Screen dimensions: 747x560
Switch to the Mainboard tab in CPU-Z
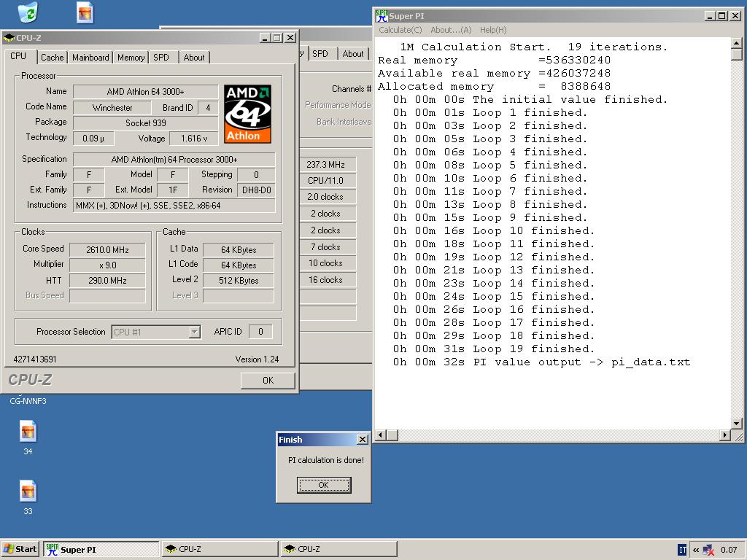pyautogui.click(x=90, y=57)
